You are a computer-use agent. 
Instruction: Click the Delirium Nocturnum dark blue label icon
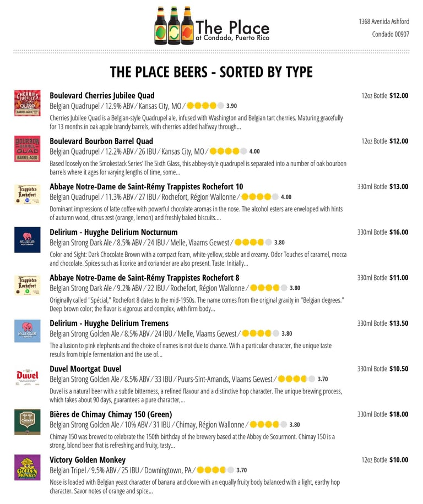(27, 240)
